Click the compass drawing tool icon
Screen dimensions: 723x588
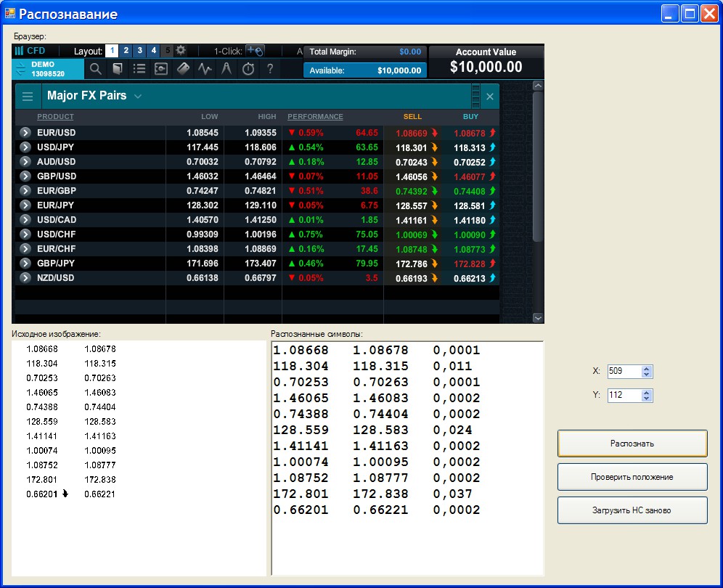point(226,69)
